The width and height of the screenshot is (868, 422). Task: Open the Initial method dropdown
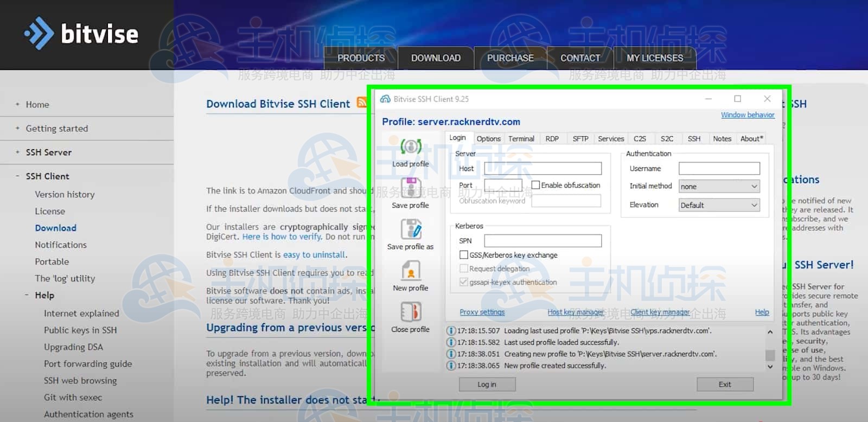[x=719, y=186]
